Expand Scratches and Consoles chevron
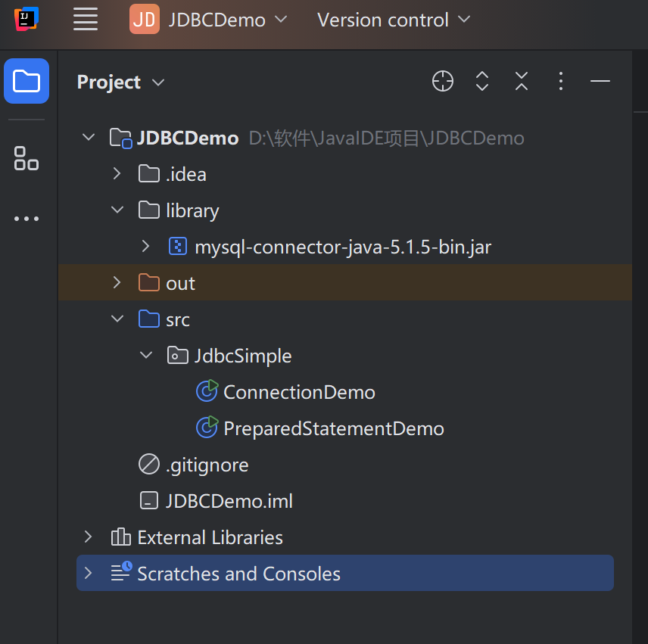This screenshot has height=644, width=648. [88, 573]
